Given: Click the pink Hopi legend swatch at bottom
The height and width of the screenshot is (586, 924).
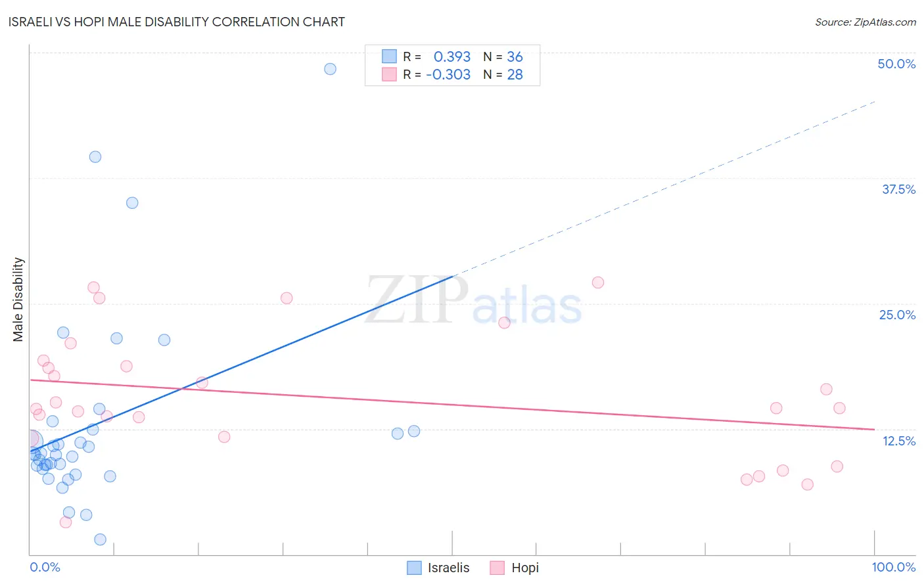Looking at the screenshot, I should [497, 568].
